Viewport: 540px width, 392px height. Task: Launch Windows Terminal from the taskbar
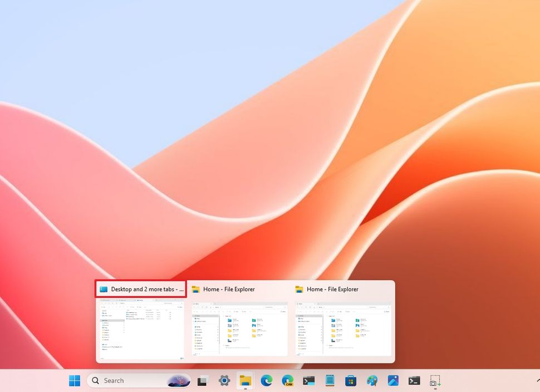click(310, 380)
